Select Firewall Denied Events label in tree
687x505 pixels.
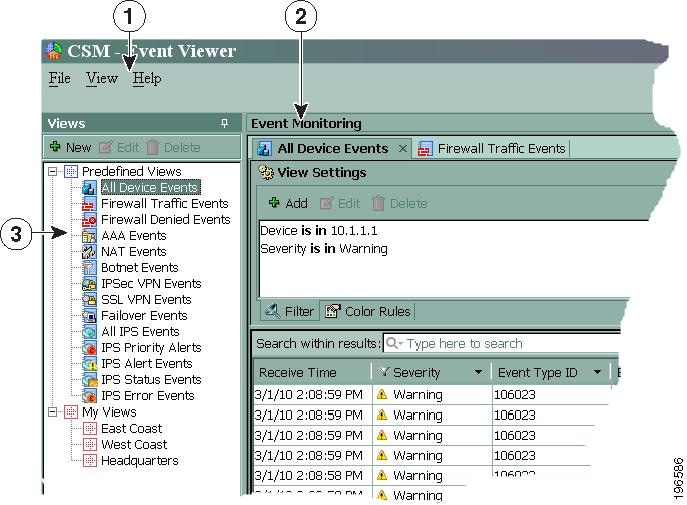tap(166, 219)
